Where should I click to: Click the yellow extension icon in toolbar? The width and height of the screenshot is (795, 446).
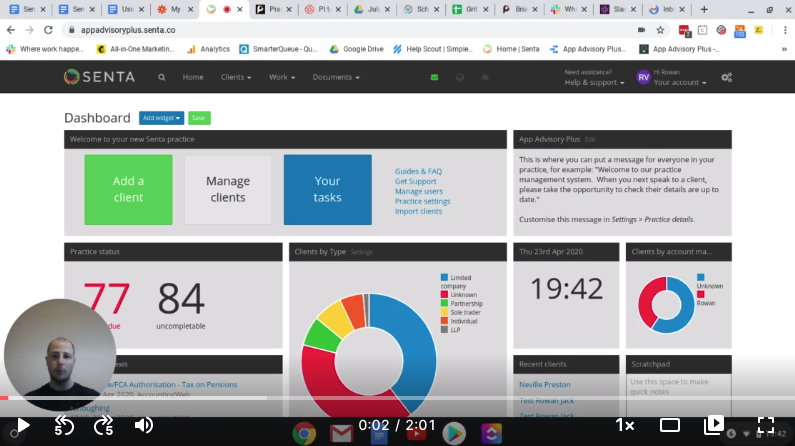(758, 30)
